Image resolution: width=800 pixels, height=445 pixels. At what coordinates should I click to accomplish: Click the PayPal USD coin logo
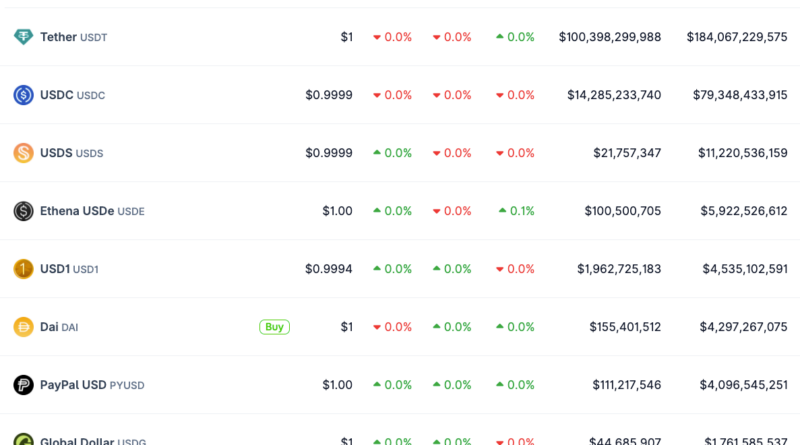[23, 385]
